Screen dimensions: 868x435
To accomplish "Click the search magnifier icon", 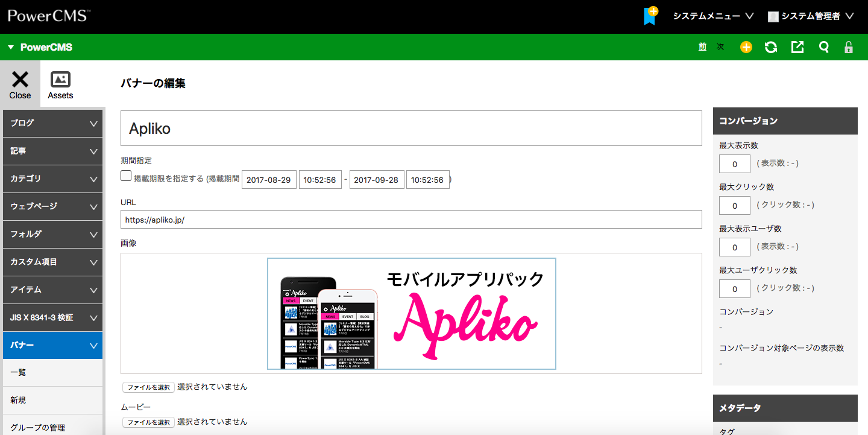I will tap(823, 47).
